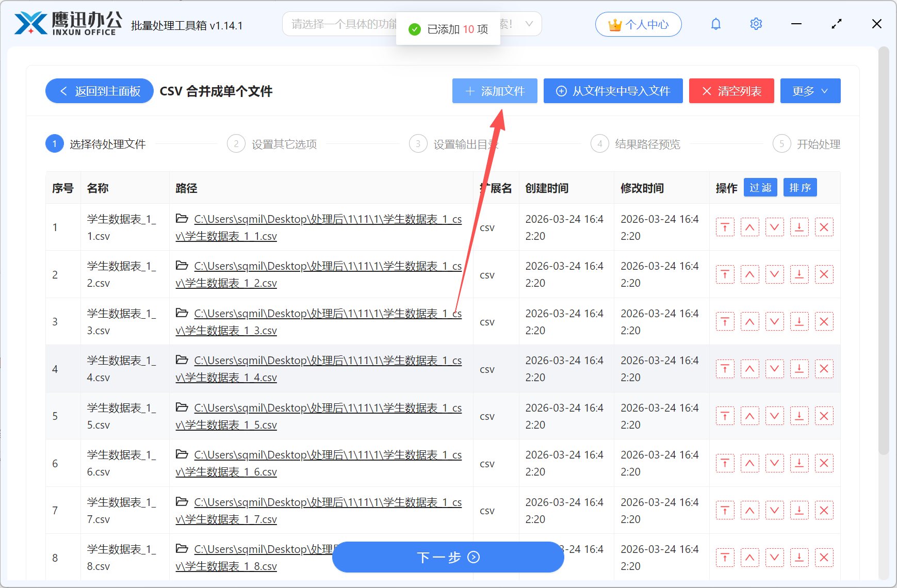Click the 添加文件 button
Screen dimensions: 897x588
[x=494, y=91]
